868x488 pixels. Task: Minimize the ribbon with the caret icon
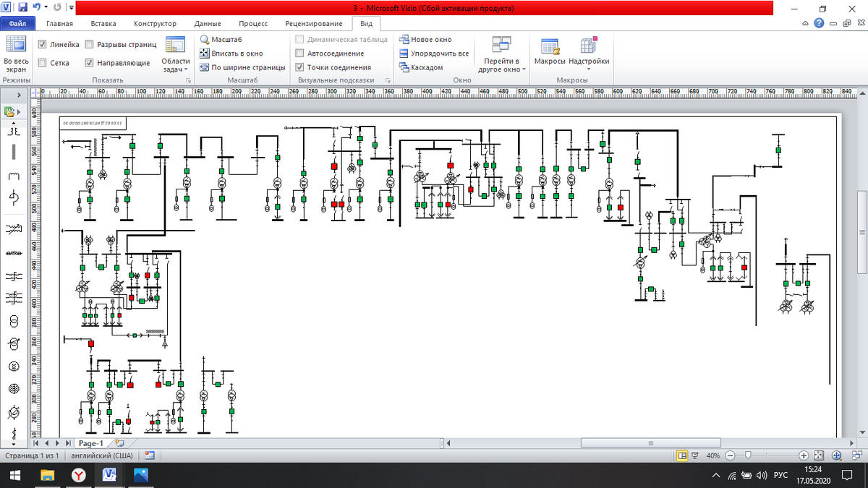click(x=804, y=24)
